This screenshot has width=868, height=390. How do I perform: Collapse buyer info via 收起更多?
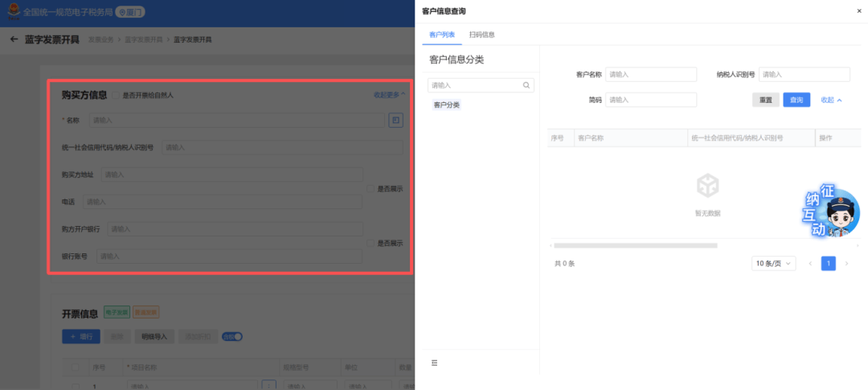point(389,95)
